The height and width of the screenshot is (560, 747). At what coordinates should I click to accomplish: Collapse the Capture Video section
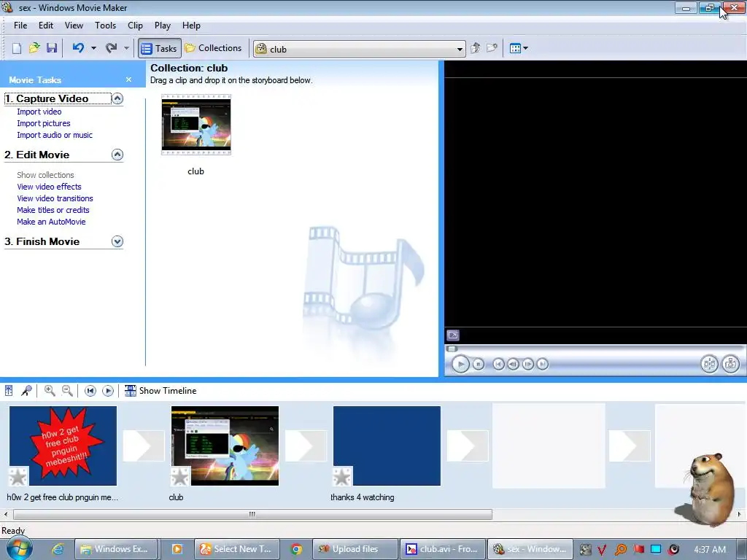(117, 98)
